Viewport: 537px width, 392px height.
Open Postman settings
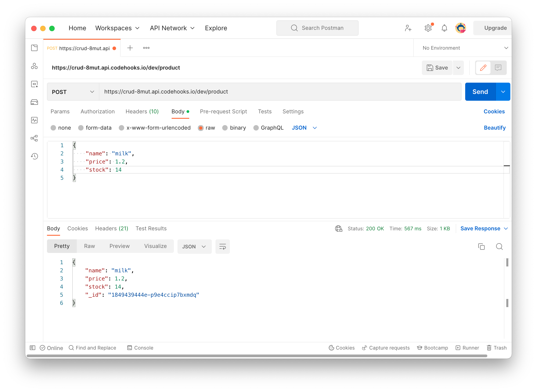[428, 28]
